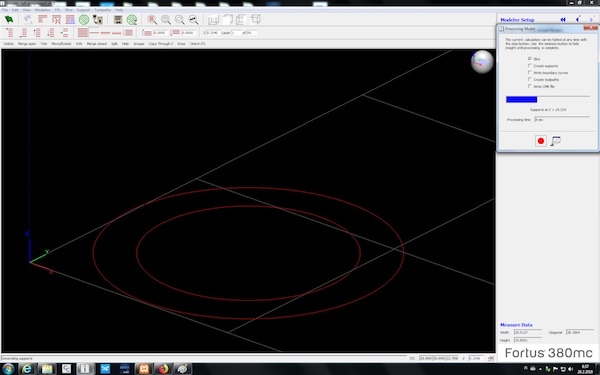The height and width of the screenshot is (375, 600).
Task: Click the Processing time field
Action: pyautogui.click(x=562, y=119)
